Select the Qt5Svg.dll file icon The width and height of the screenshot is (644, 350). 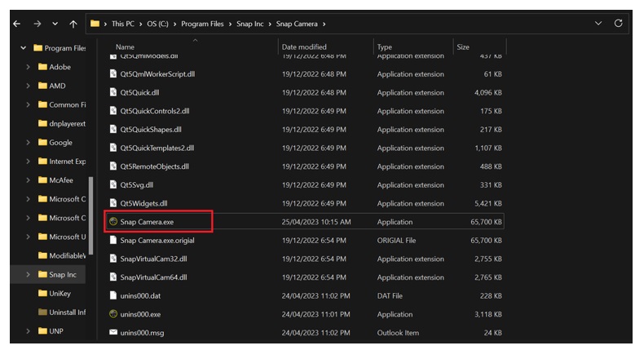pos(113,185)
